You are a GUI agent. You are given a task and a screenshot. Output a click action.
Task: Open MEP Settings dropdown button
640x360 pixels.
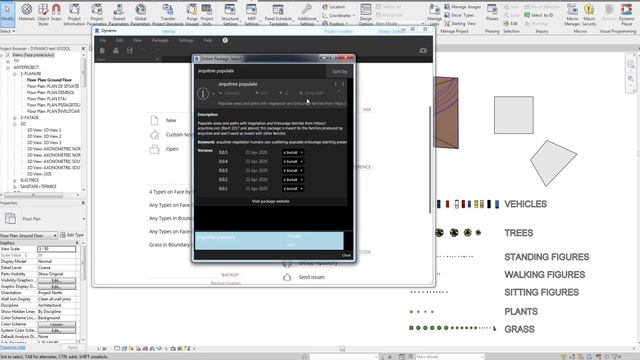click(x=251, y=14)
